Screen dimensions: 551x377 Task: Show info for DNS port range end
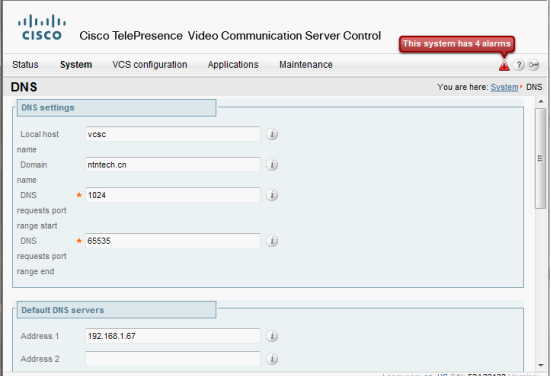coord(272,241)
